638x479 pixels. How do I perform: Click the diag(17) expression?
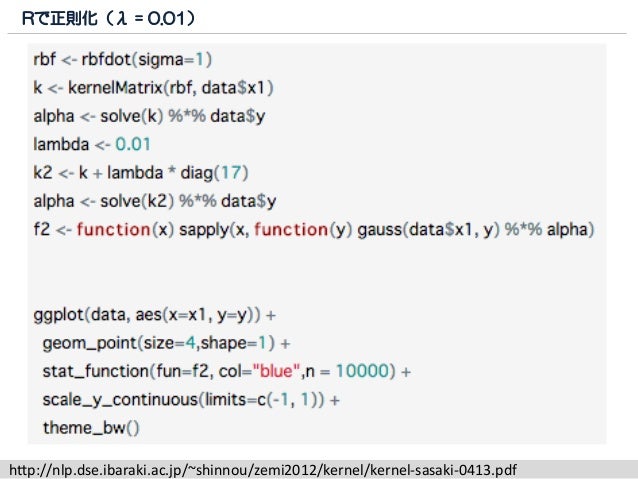pyautogui.click(x=214, y=173)
